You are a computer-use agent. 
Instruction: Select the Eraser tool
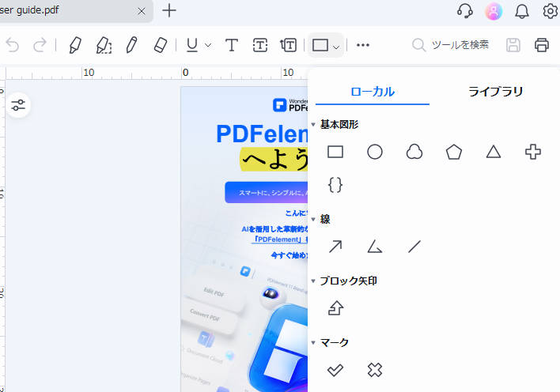pyautogui.click(x=161, y=45)
